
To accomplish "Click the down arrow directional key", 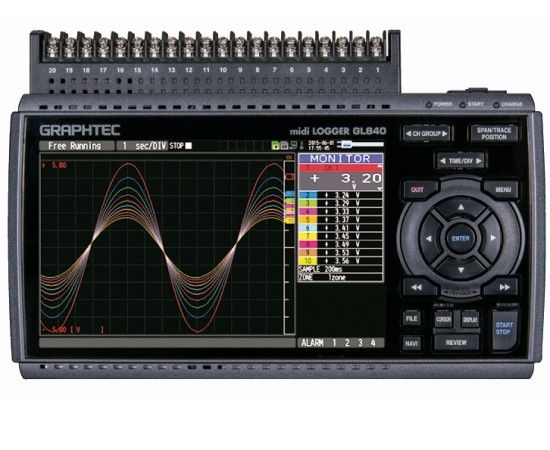I will tap(461, 269).
